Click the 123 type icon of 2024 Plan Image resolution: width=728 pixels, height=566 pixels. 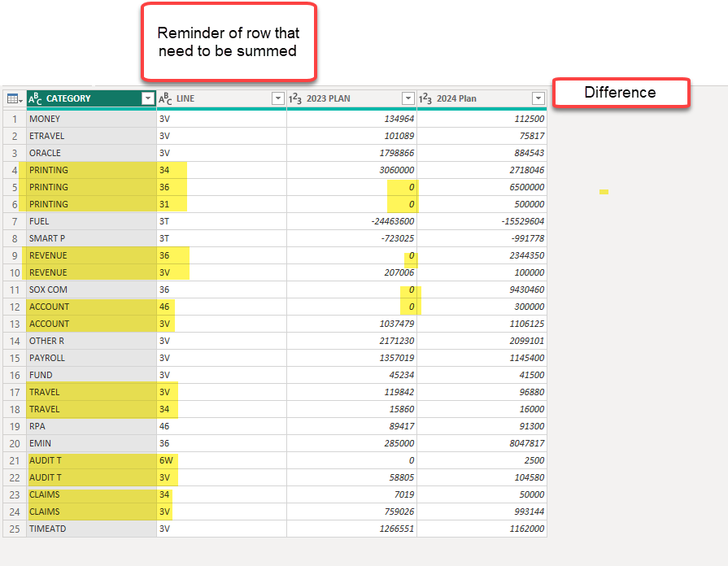click(x=425, y=98)
